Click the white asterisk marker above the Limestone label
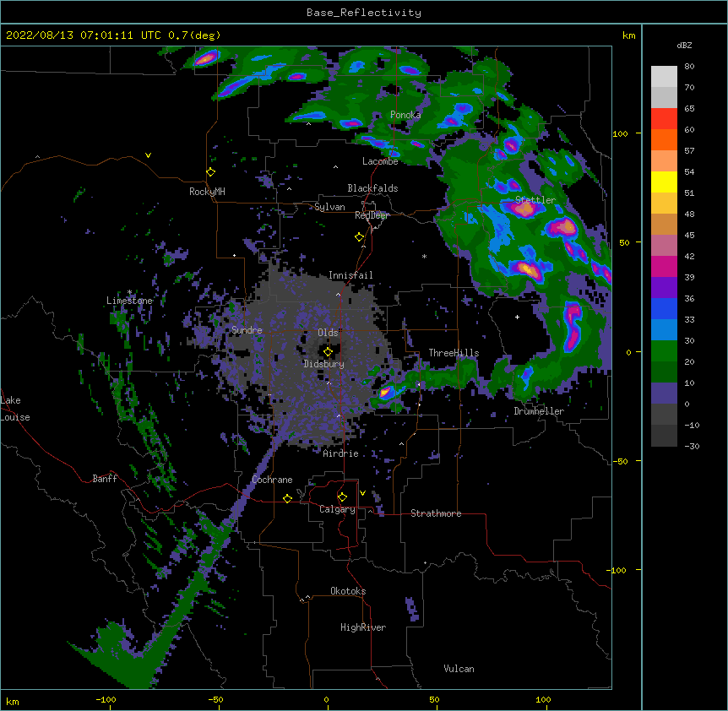The width and height of the screenshot is (728, 711). coord(129,292)
